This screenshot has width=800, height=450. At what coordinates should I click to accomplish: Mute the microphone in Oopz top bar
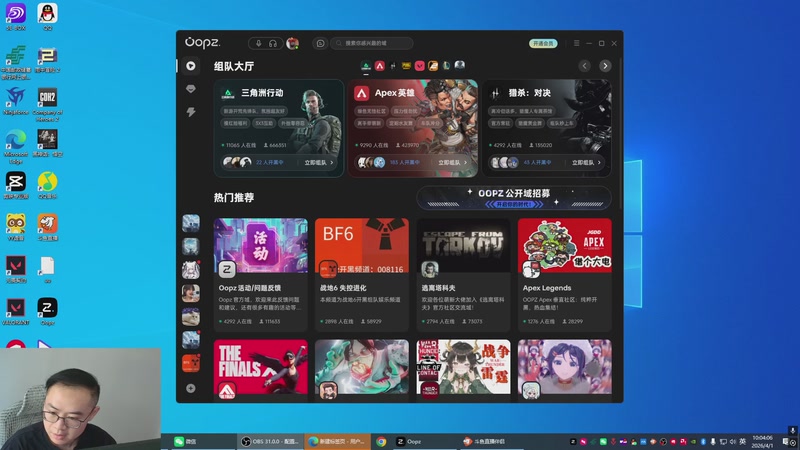point(259,43)
